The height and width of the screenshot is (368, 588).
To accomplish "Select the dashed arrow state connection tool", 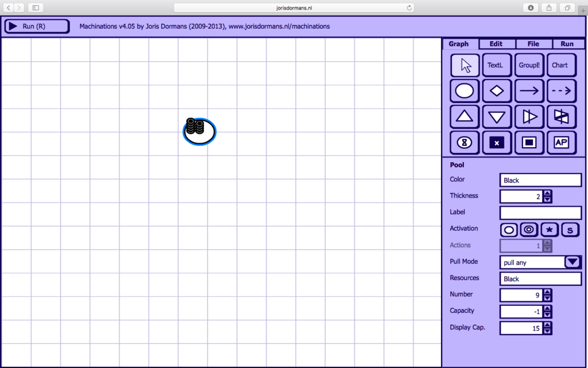I will click(562, 90).
